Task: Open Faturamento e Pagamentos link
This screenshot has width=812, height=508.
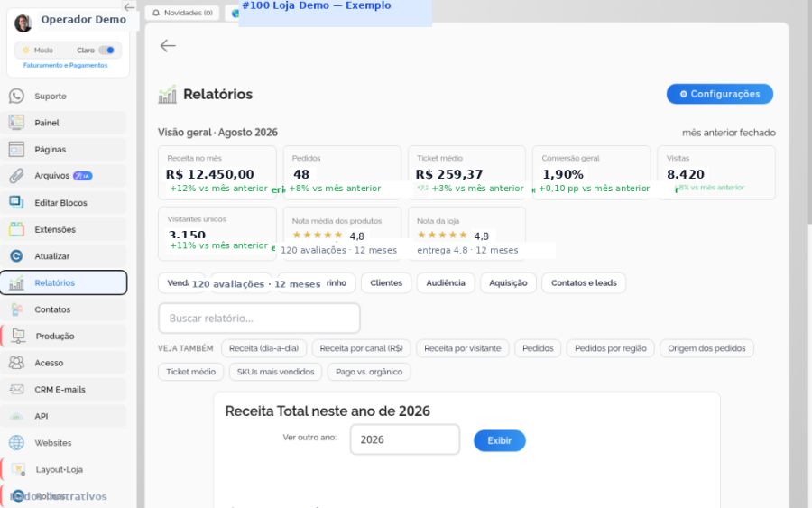Action: click(x=65, y=65)
